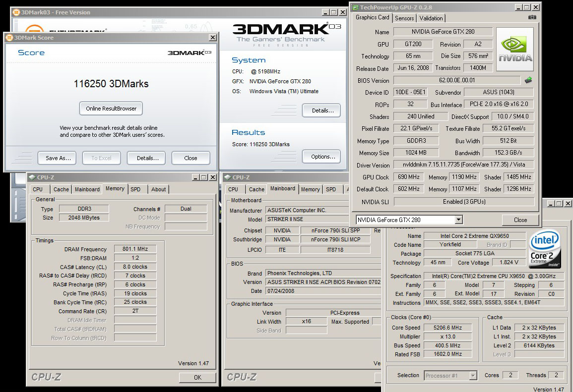The image size is (573, 392).
Task: Click the Link Width value x16
Action: click(x=306, y=321)
